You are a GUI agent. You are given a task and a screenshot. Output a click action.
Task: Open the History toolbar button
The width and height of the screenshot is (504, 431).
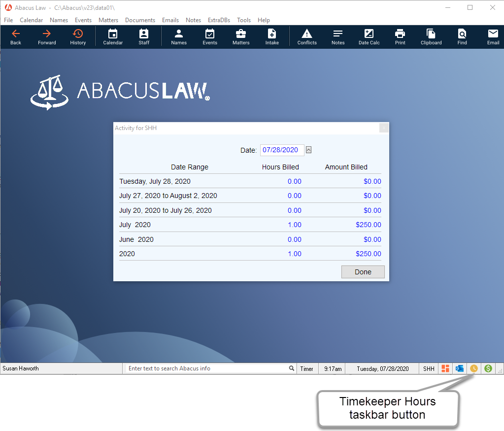tap(78, 37)
